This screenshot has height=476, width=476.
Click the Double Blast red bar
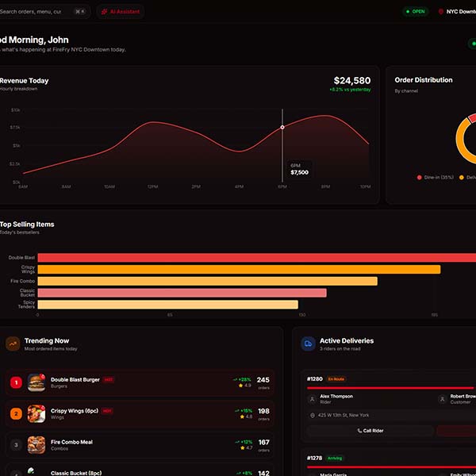click(x=257, y=257)
